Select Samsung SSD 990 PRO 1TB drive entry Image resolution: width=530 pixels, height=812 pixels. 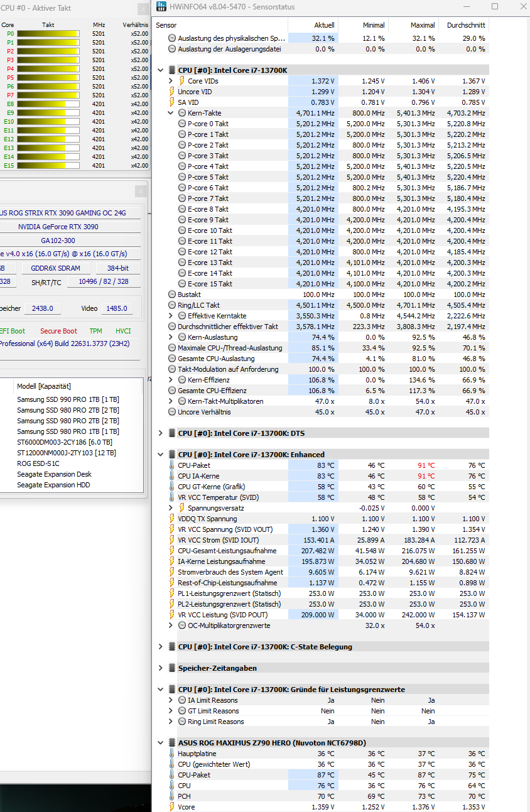[x=68, y=399]
